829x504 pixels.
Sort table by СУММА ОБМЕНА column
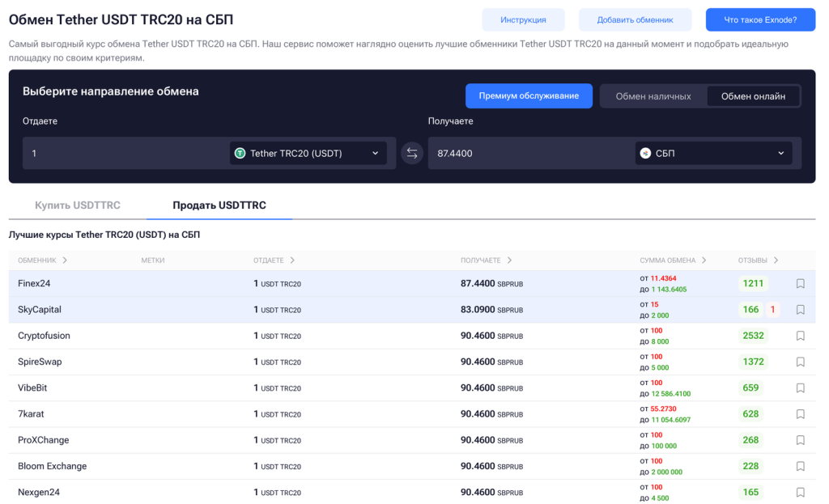[x=673, y=260]
